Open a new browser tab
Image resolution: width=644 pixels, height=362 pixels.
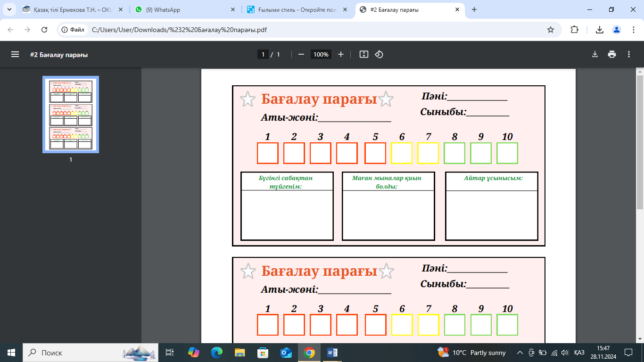coord(474,9)
